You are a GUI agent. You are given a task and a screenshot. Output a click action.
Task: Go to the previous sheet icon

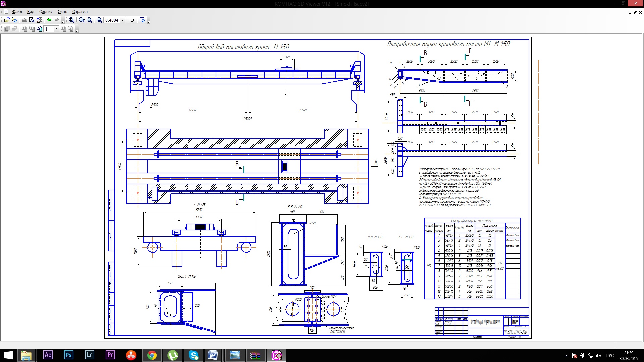point(32,29)
